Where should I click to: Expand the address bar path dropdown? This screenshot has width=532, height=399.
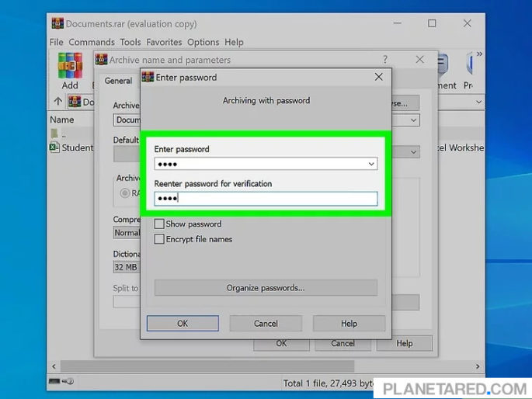[x=478, y=102]
